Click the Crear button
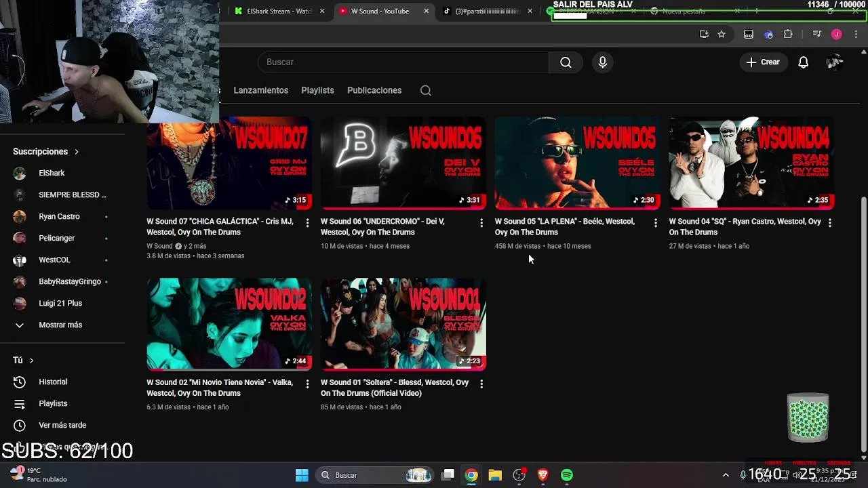 tap(763, 62)
